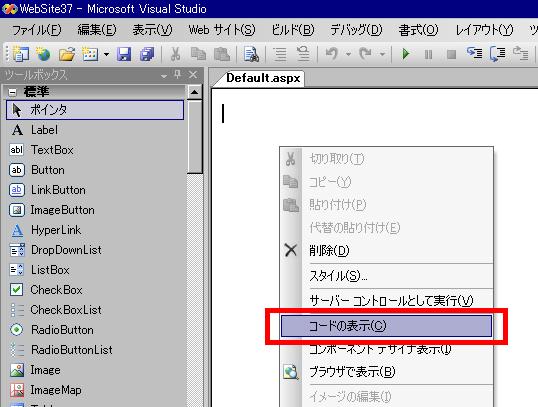538x407 pixels.
Task: Click the Undo arrow icon
Action: [x=331, y=54]
